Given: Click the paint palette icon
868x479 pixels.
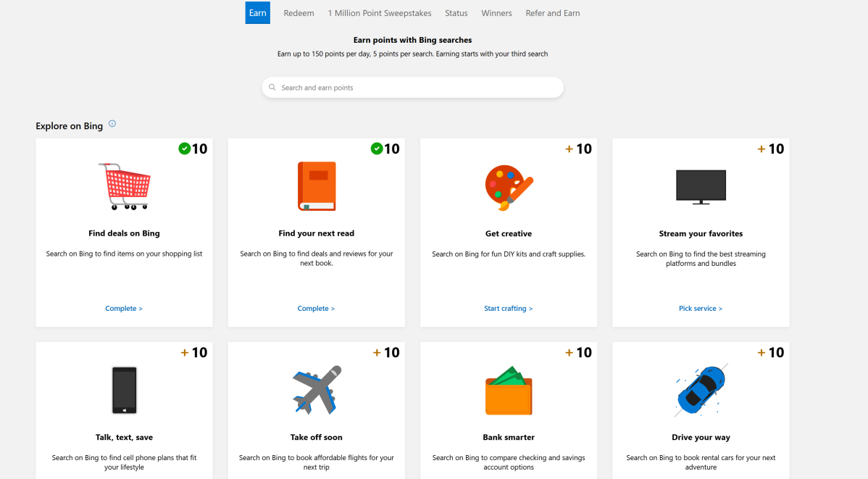Looking at the screenshot, I should [509, 187].
